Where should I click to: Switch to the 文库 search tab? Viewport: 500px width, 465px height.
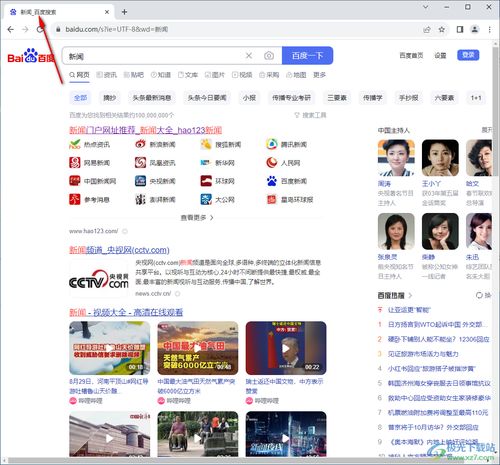[x=188, y=75]
